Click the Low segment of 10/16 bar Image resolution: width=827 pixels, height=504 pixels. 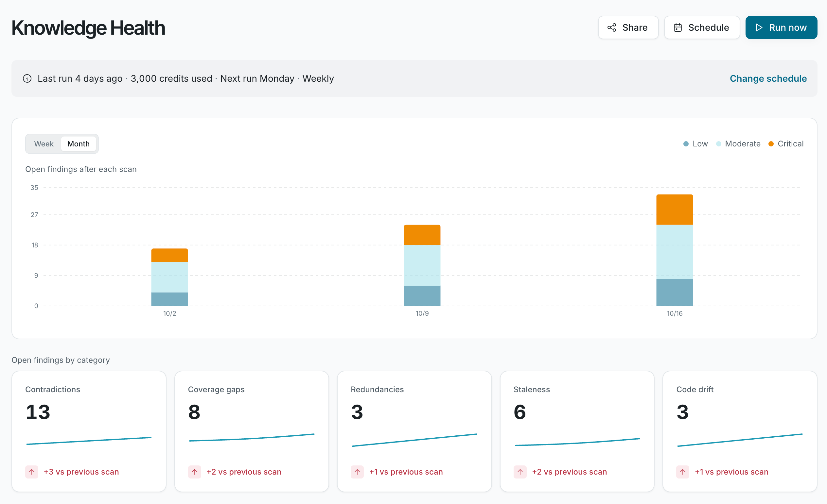pyautogui.click(x=675, y=293)
